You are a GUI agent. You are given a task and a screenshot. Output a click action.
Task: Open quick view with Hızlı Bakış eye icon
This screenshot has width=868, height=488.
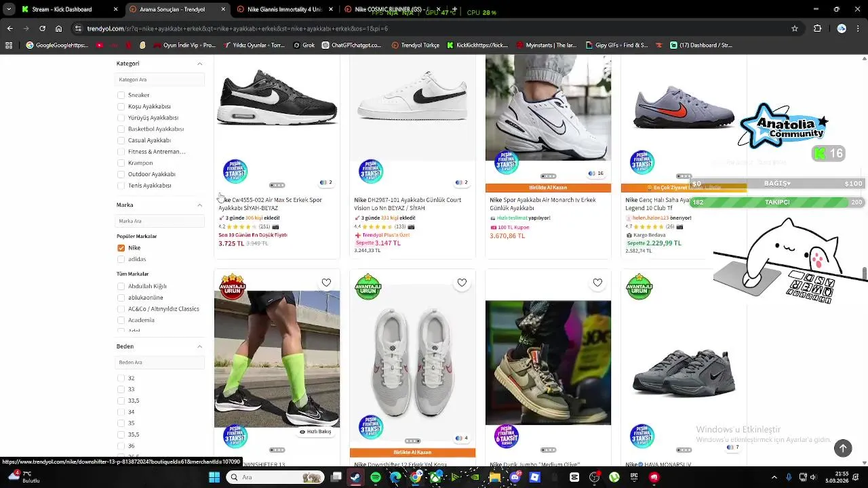[315, 432]
